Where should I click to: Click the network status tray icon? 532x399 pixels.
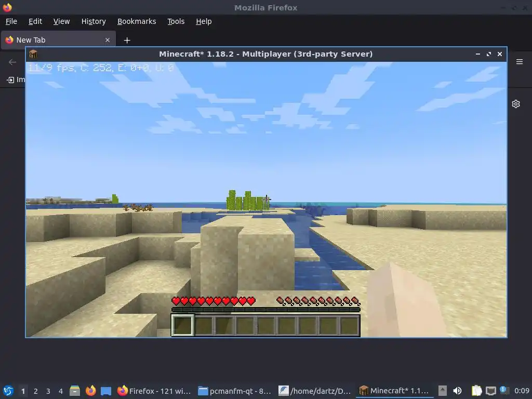[490, 391]
